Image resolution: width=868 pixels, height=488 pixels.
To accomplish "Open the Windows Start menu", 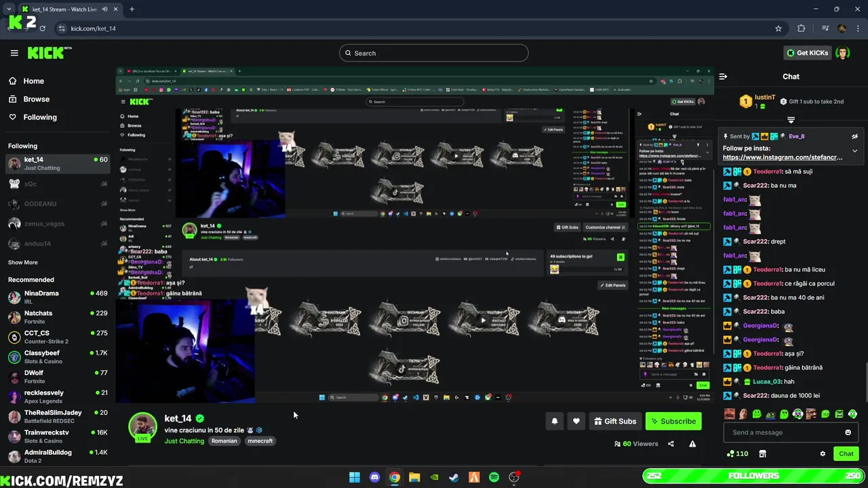I will pyautogui.click(x=355, y=477).
